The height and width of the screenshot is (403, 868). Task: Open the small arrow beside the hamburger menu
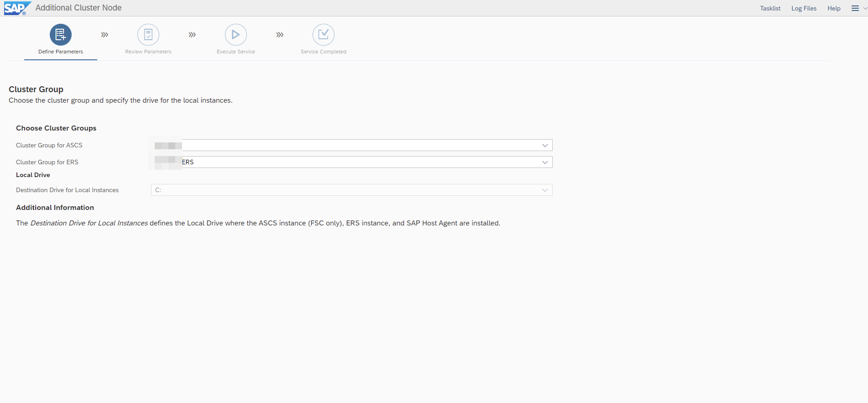pos(865,8)
